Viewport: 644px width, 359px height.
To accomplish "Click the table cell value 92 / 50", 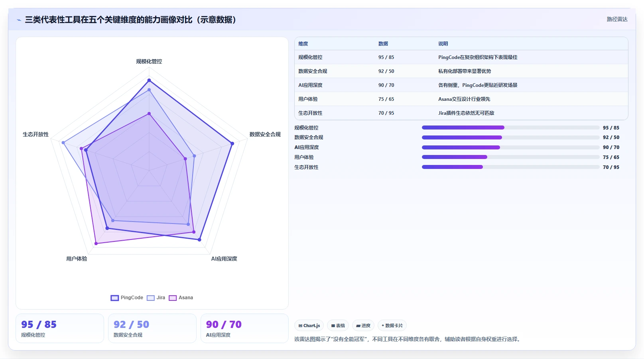I will pyautogui.click(x=386, y=71).
